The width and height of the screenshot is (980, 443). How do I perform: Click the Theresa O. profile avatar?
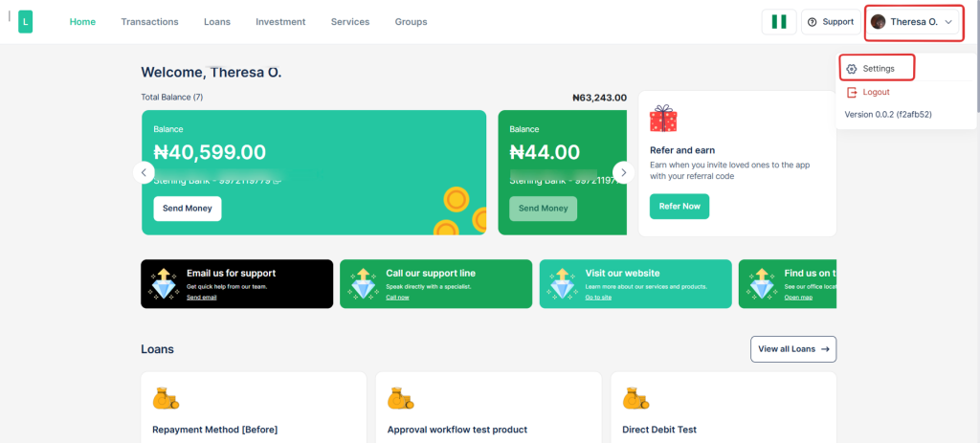(878, 22)
